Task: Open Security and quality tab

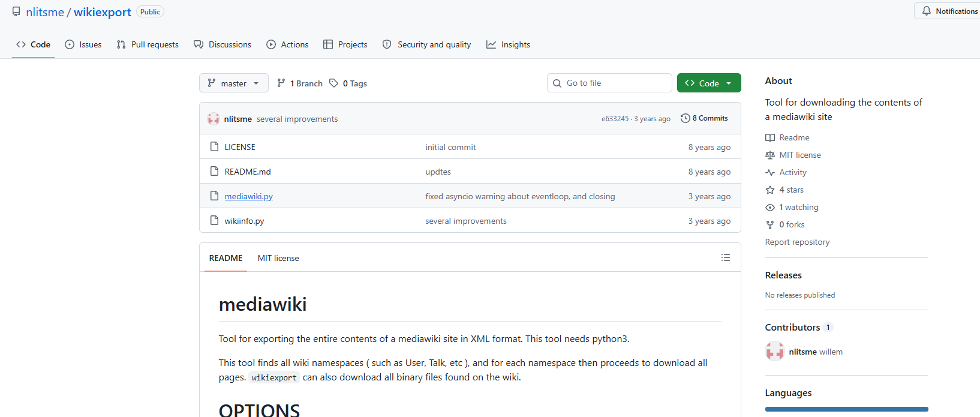Action: coord(426,44)
